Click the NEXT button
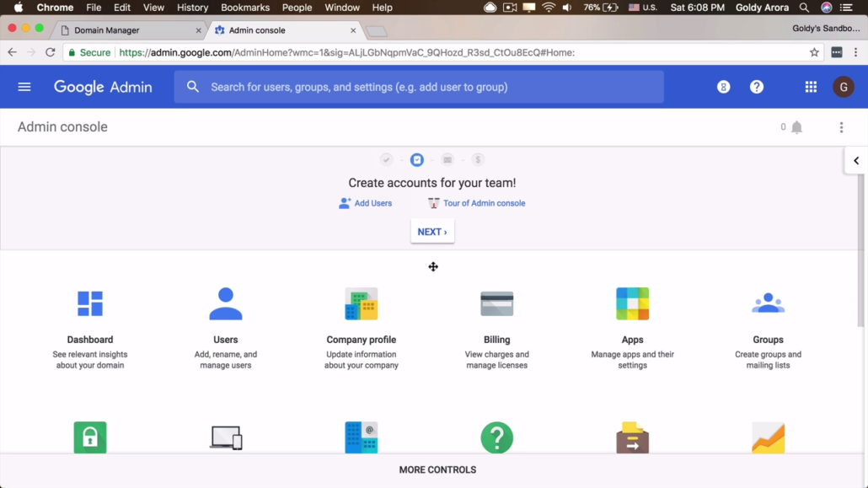Viewport: 868px width, 488px height. (x=432, y=232)
